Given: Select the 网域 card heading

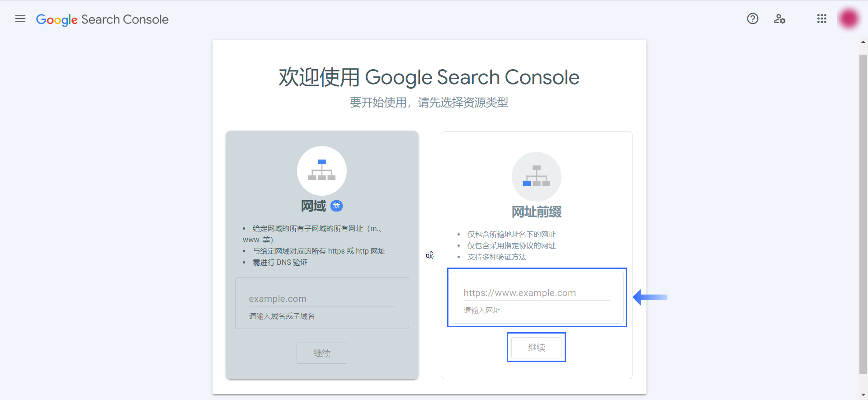Looking at the screenshot, I should click(314, 206).
